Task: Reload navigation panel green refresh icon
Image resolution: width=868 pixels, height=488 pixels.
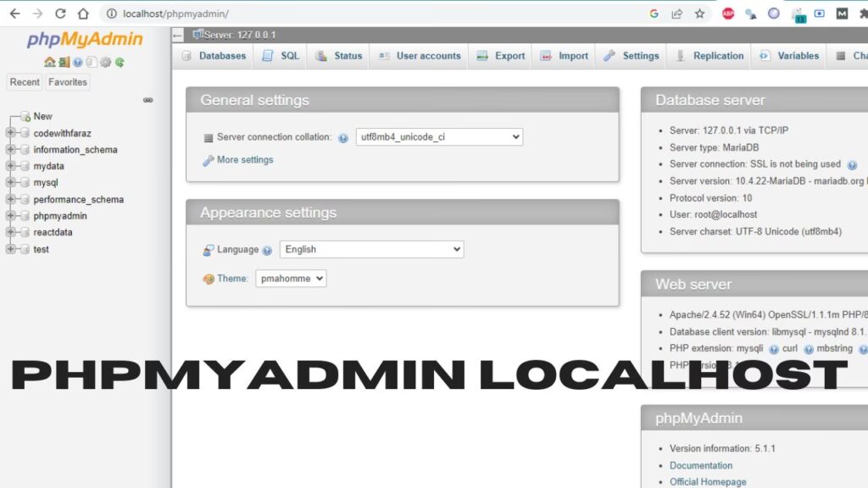Action: [120, 62]
